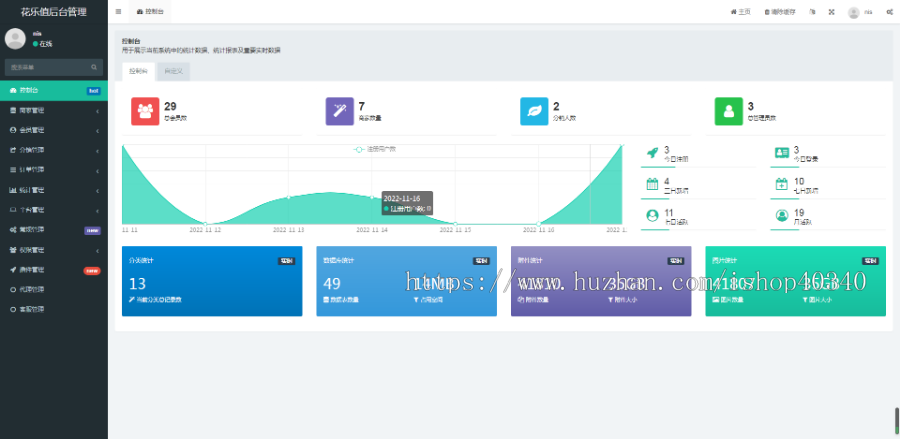Click the 实时 badge on card with 49

[x=481, y=261]
